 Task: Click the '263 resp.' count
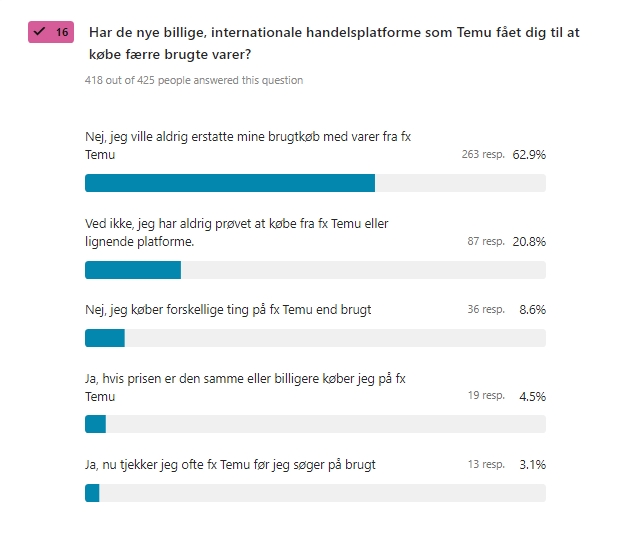tap(483, 155)
